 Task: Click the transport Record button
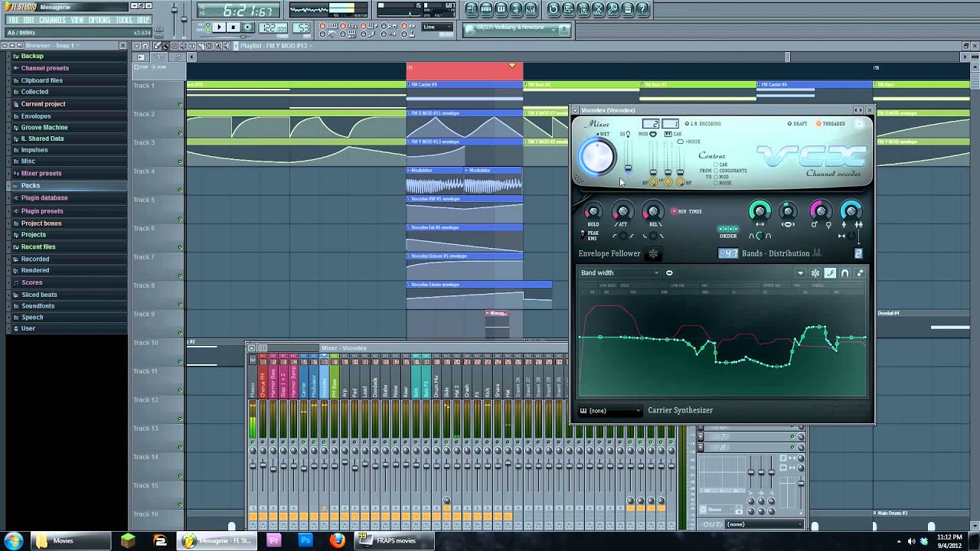click(247, 28)
